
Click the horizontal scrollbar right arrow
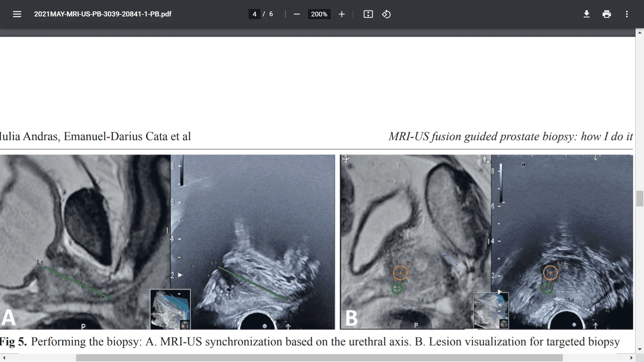tap(632, 358)
